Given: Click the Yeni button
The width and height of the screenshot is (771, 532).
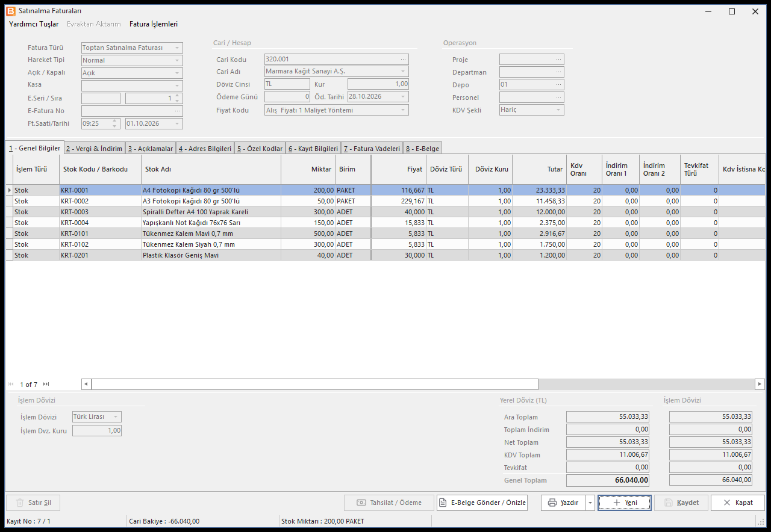Looking at the screenshot, I should point(624,503).
